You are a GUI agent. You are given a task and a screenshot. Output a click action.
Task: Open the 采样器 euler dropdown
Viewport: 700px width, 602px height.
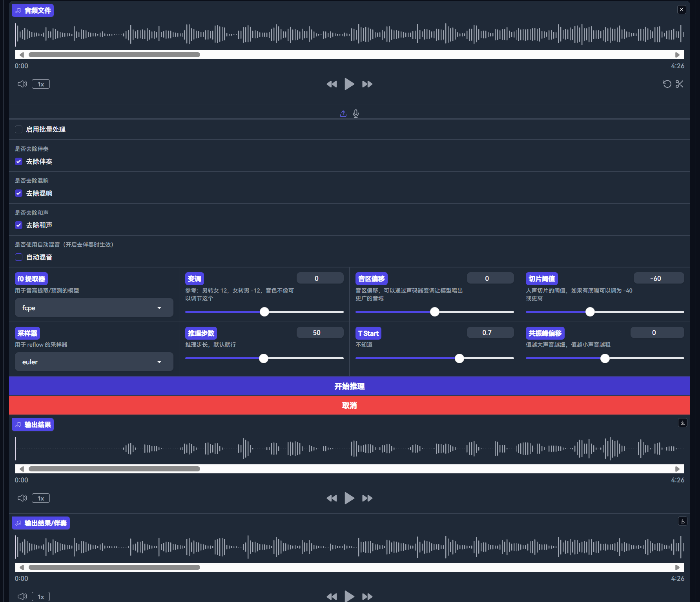click(94, 362)
